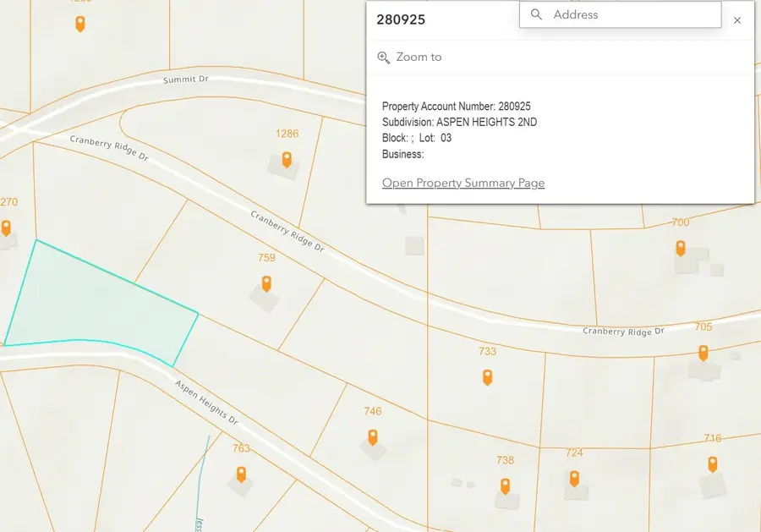Click the 759 address label
Screen dimensions: 761x532
pos(266,258)
